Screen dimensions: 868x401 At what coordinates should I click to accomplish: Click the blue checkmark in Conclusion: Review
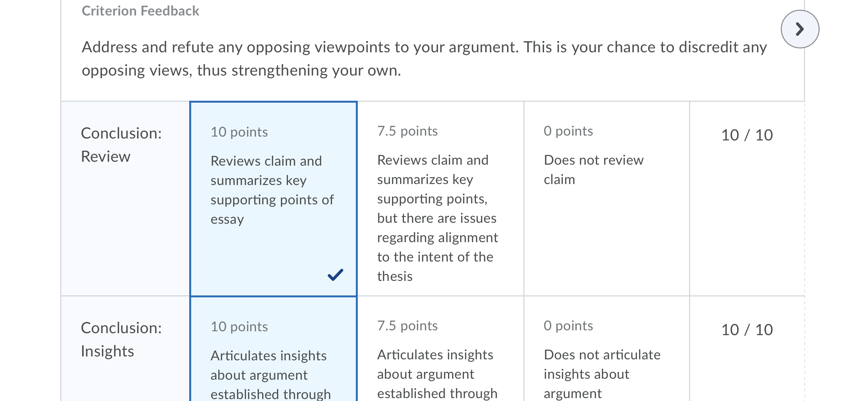tap(335, 274)
